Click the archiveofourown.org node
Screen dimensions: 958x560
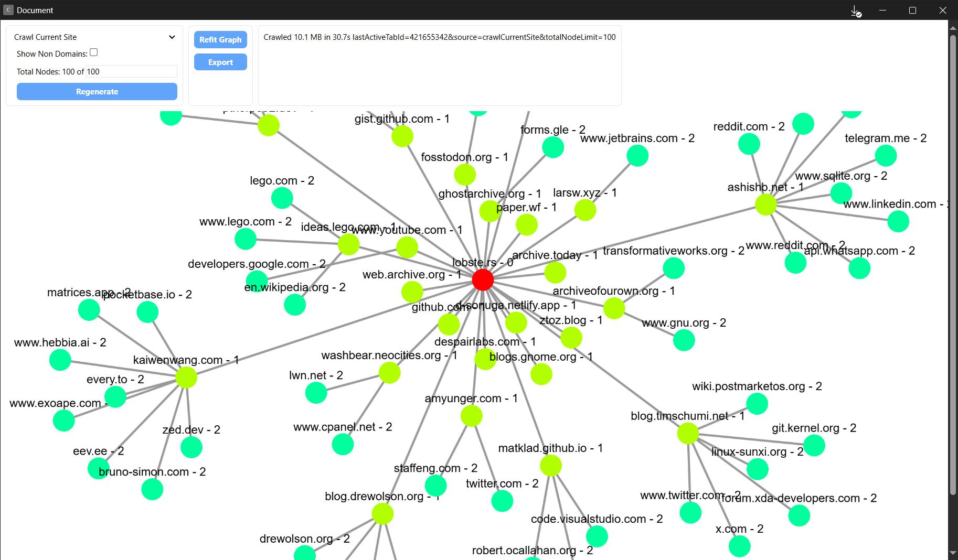click(614, 308)
